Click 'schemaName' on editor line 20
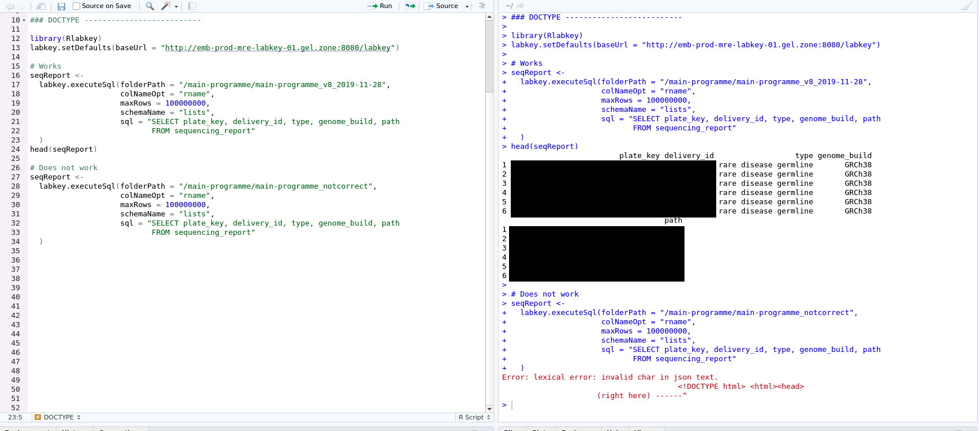The width and height of the screenshot is (980, 431). 143,113
